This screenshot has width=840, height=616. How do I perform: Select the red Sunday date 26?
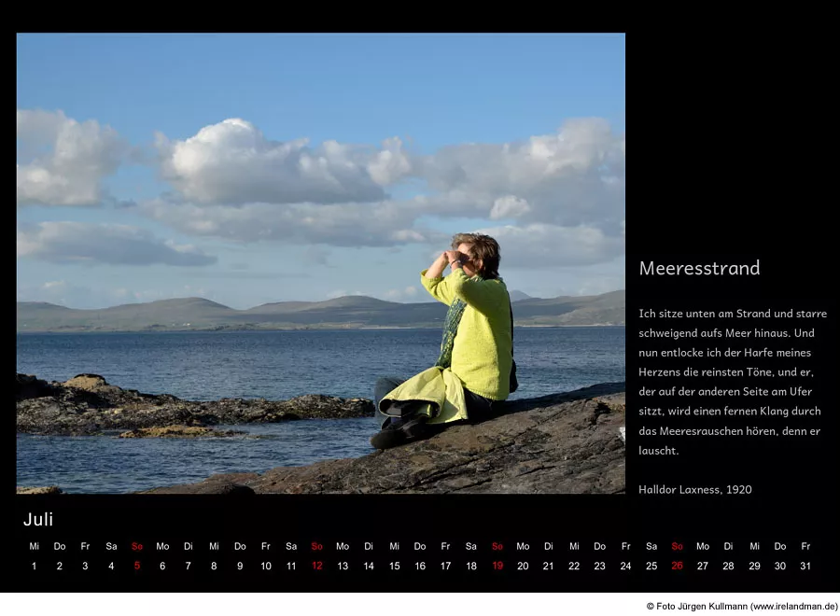pyautogui.click(x=677, y=566)
